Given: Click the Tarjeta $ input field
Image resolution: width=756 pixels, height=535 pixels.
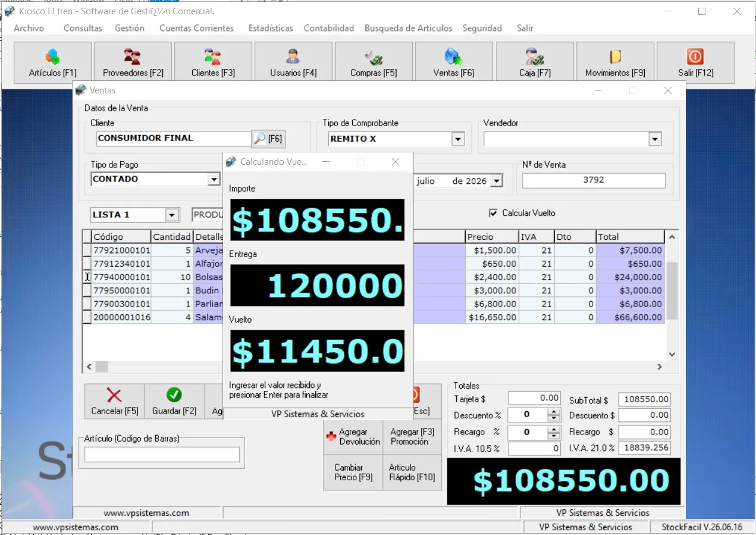Looking at the screenshot, I should point(534,398).
